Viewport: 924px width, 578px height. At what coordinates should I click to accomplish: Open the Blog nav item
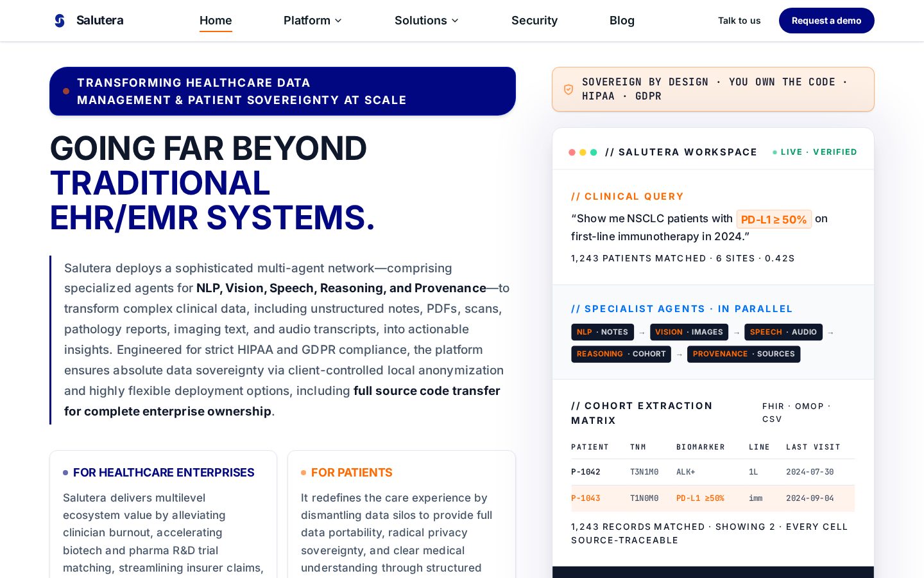point(622,21)
